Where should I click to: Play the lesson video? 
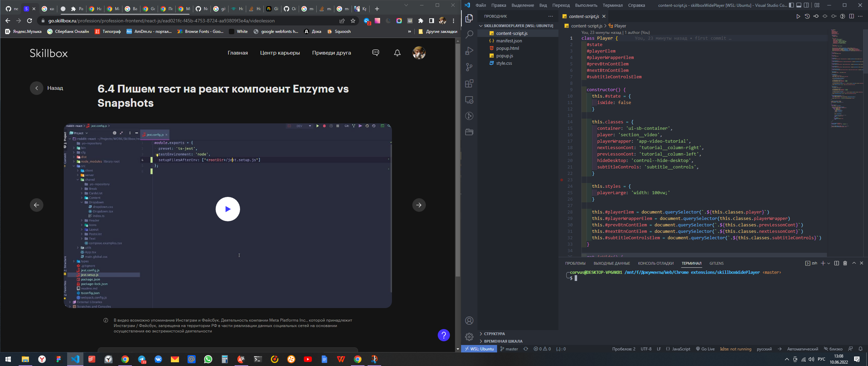click(228, 209)
